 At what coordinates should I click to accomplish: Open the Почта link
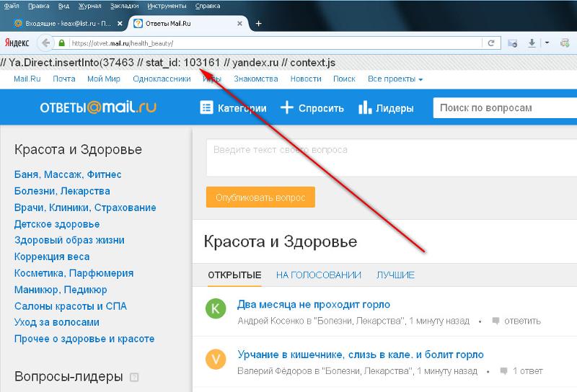tap(64, 79)
